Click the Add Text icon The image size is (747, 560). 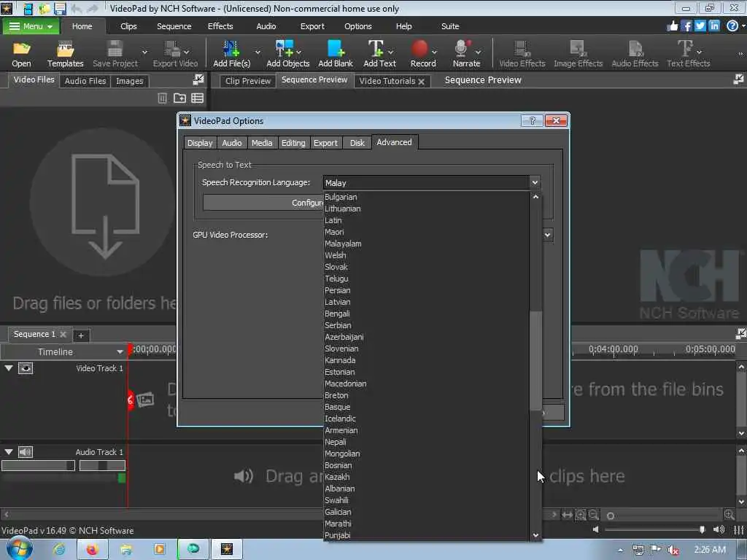[x=376, y=49]
